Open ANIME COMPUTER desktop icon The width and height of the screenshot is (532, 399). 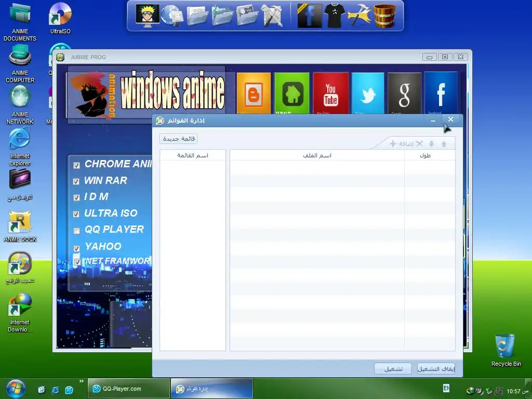20,64
